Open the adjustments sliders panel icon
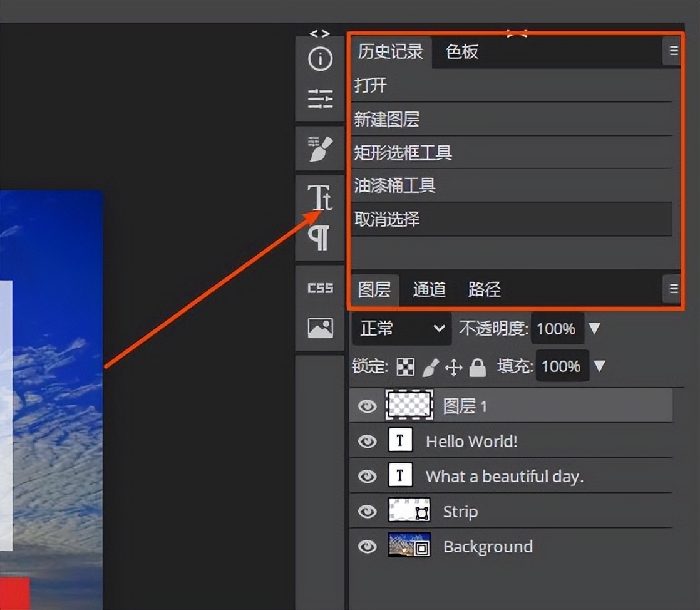The height and width of the screenshot is (610, 700). pyautogui.click(x=320, y=100)
